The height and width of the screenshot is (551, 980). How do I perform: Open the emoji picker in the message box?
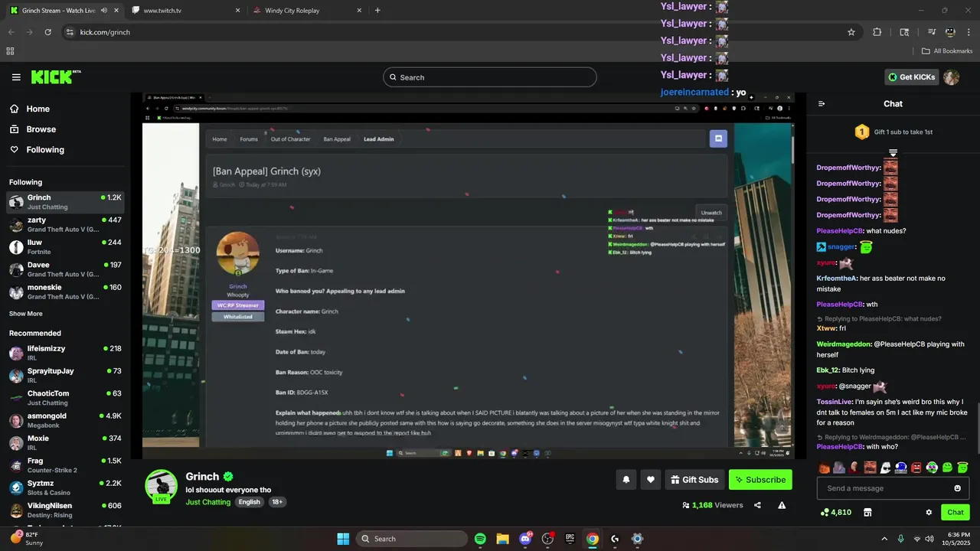[957, 488]
